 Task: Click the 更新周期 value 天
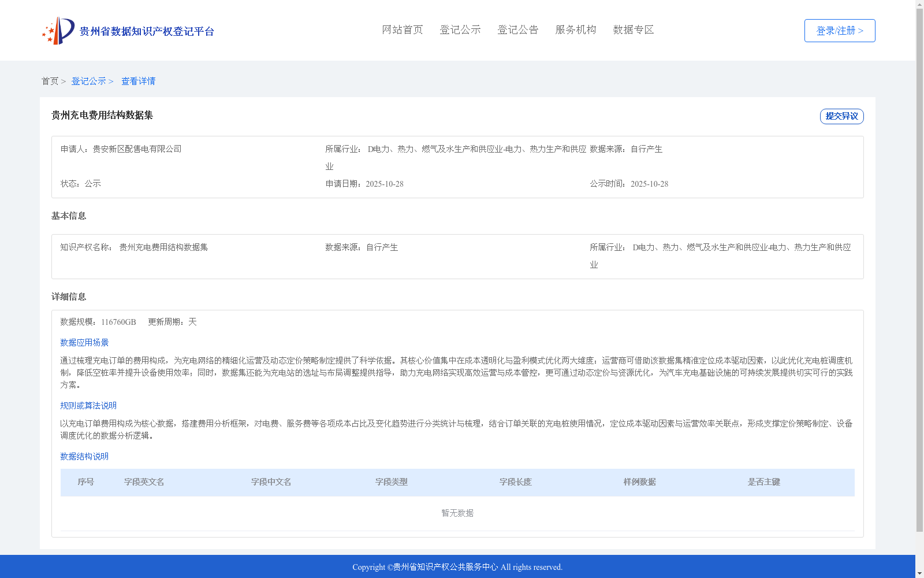pyautogui.click(x=192, y=322)
